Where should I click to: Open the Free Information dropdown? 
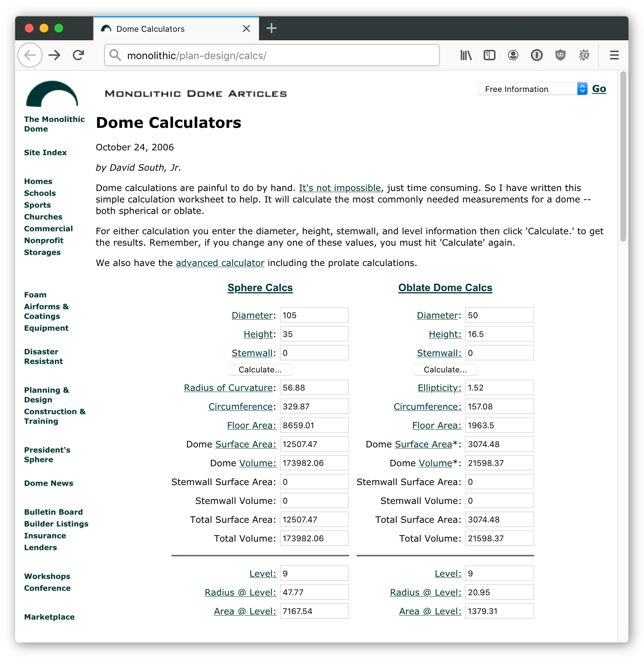533,89
